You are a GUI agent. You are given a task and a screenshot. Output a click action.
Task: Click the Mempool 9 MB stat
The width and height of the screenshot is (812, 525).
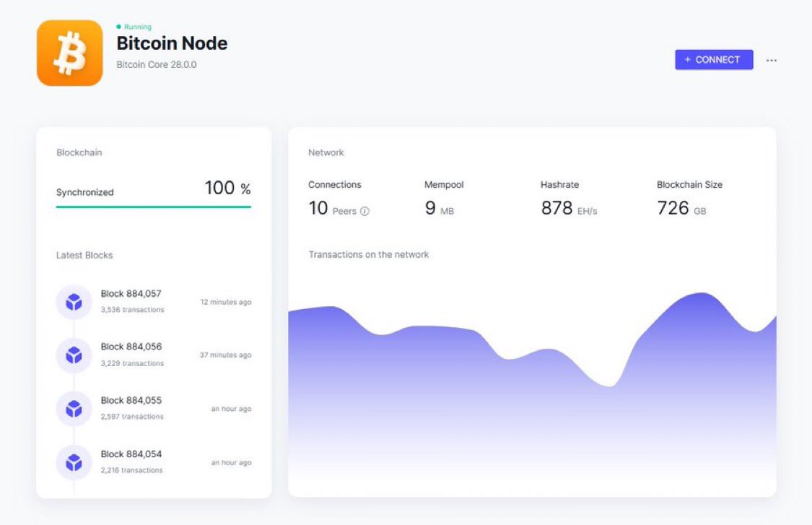pyautogui.click(x=439, y=207)
